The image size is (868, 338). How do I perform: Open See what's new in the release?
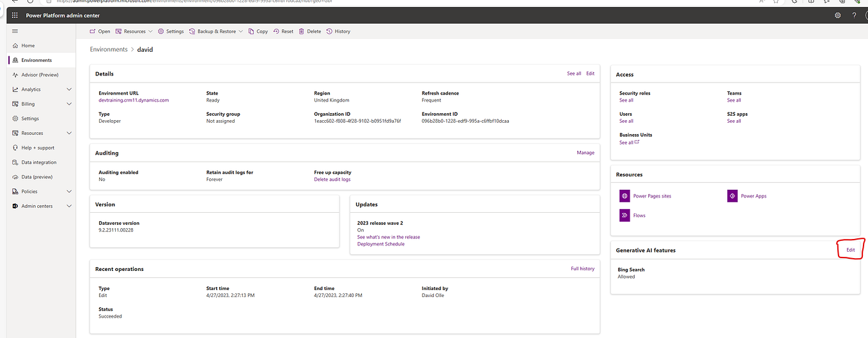[x=389, y=237]
